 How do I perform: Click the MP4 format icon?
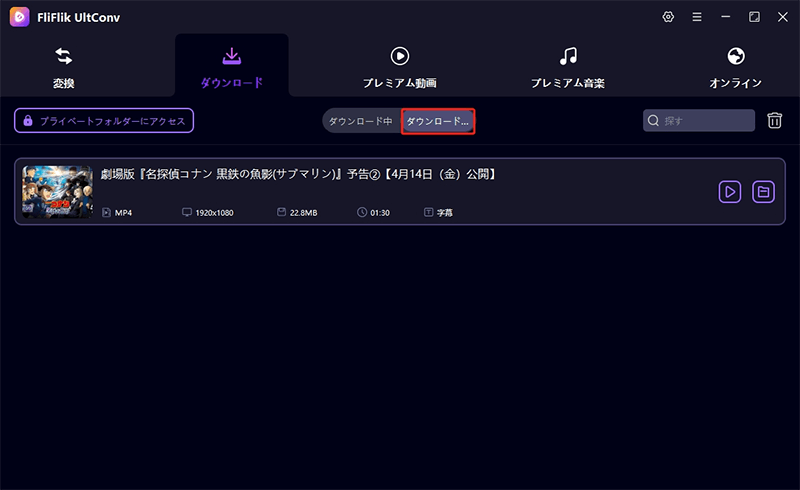[108, 213]
